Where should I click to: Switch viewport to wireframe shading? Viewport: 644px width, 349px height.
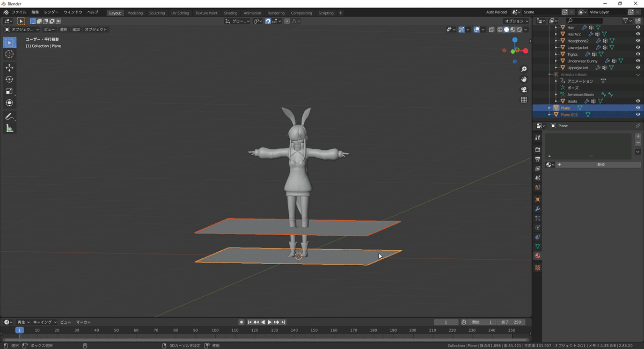click(500, 30)
